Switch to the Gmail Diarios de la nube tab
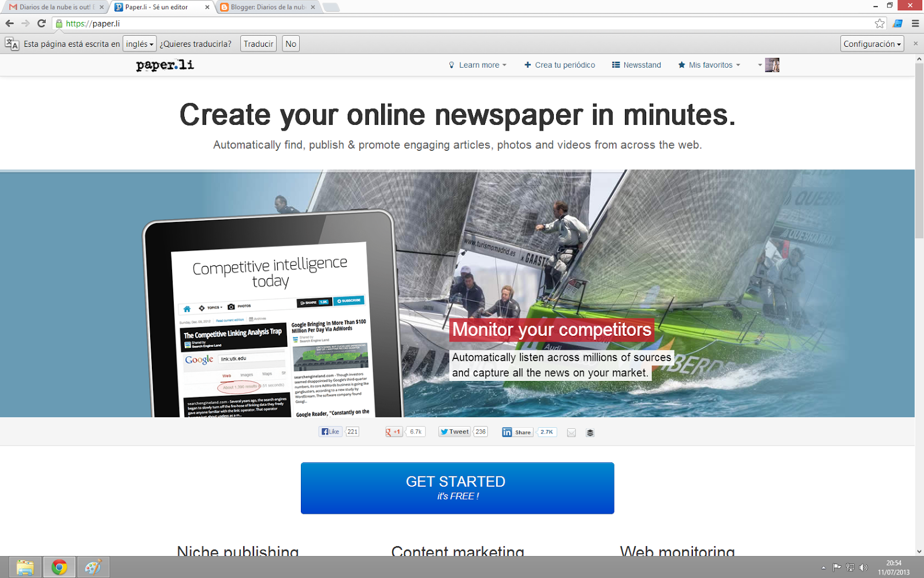The height and width of the screenshot is (578, 924). pos(52,8)
